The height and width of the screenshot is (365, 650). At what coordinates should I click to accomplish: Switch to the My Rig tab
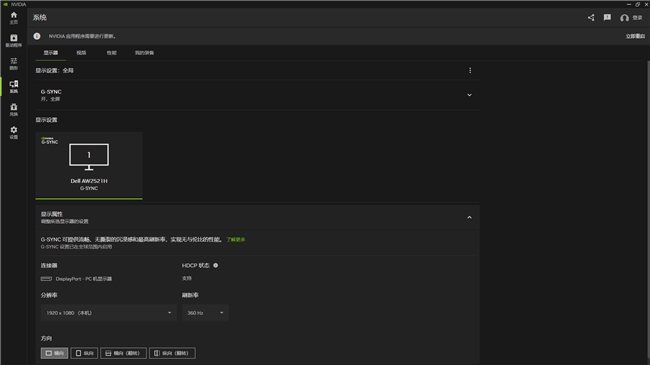coord(144,53)
